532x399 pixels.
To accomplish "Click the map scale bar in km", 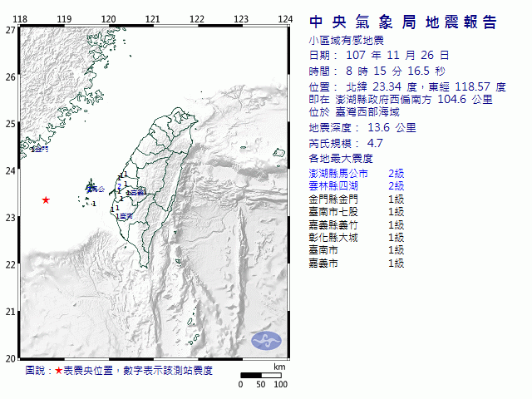I will 261,375.
